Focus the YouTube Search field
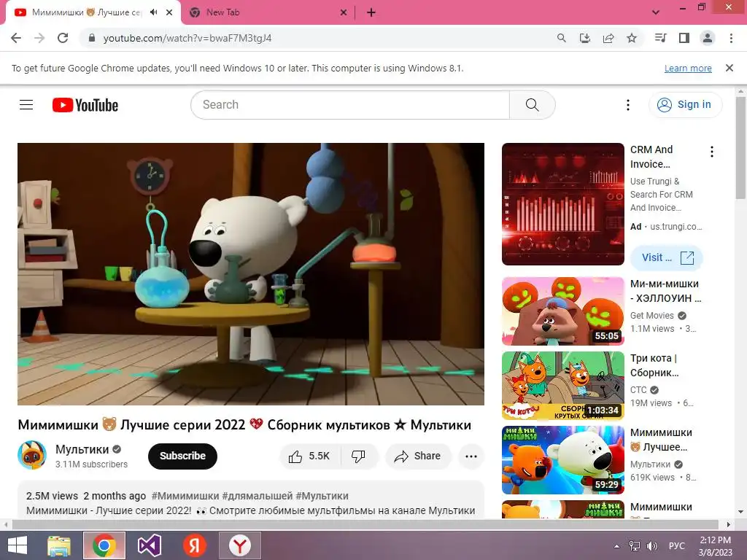Image resolution: width=747 pixels, height=560 pixels. tap(350, 105)
